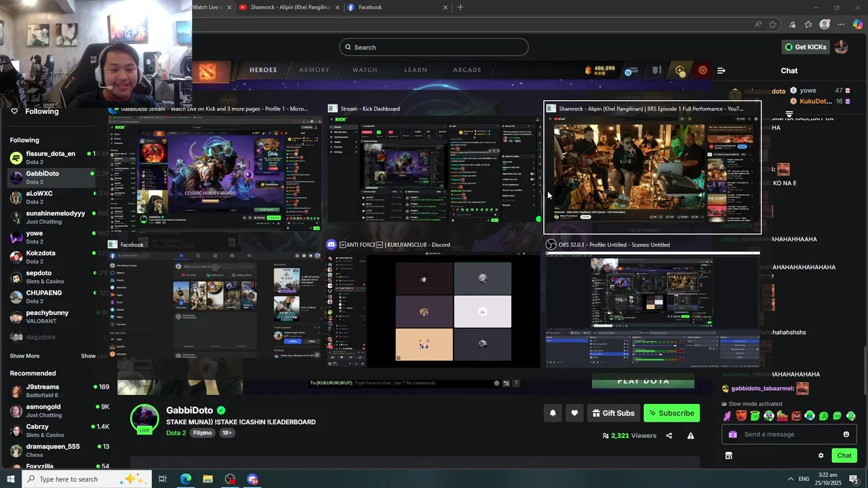Click the Subscribe button
Screen dimensions: 868x488
[671, 413]
